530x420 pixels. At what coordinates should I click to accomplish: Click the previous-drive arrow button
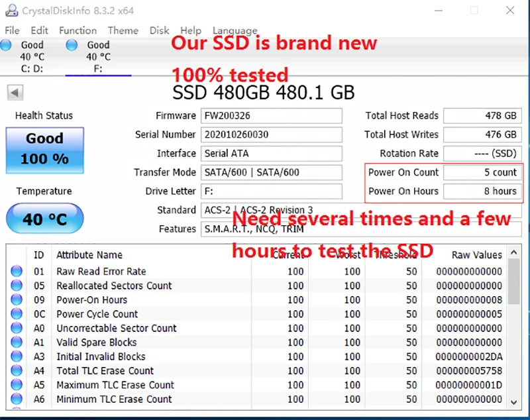click(x=15, y=92)
